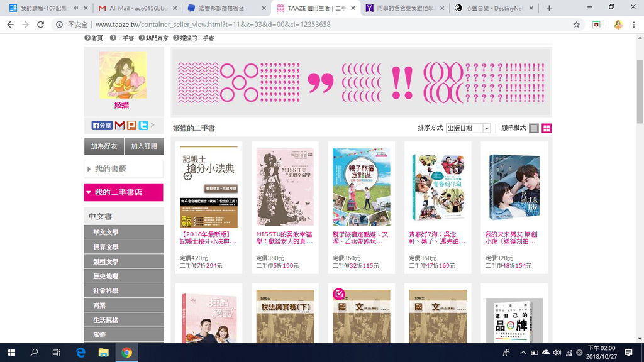Open 記帳士搶分小法典 book cover
644x362 pixels.
209,187
